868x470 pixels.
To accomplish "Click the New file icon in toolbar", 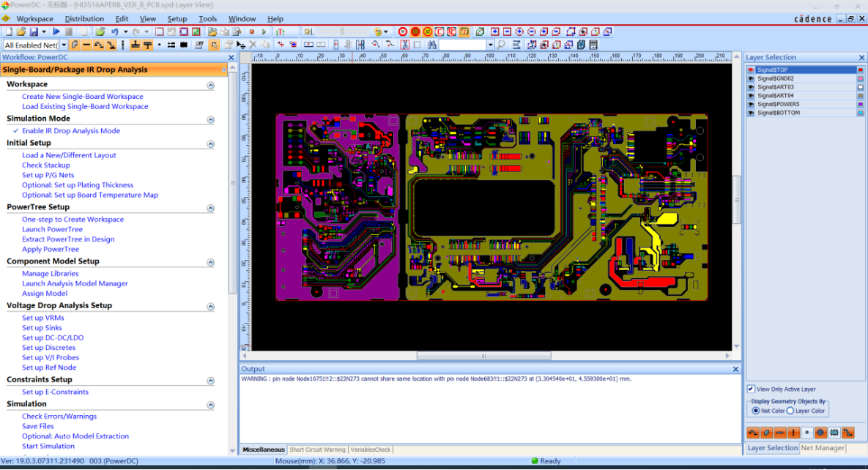I will 9,31.
